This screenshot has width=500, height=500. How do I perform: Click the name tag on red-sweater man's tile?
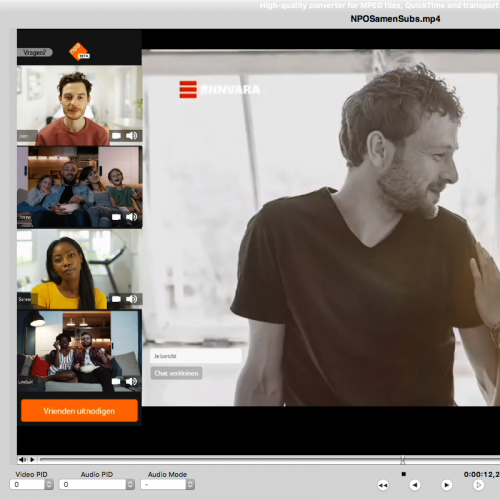pos(27,136)
